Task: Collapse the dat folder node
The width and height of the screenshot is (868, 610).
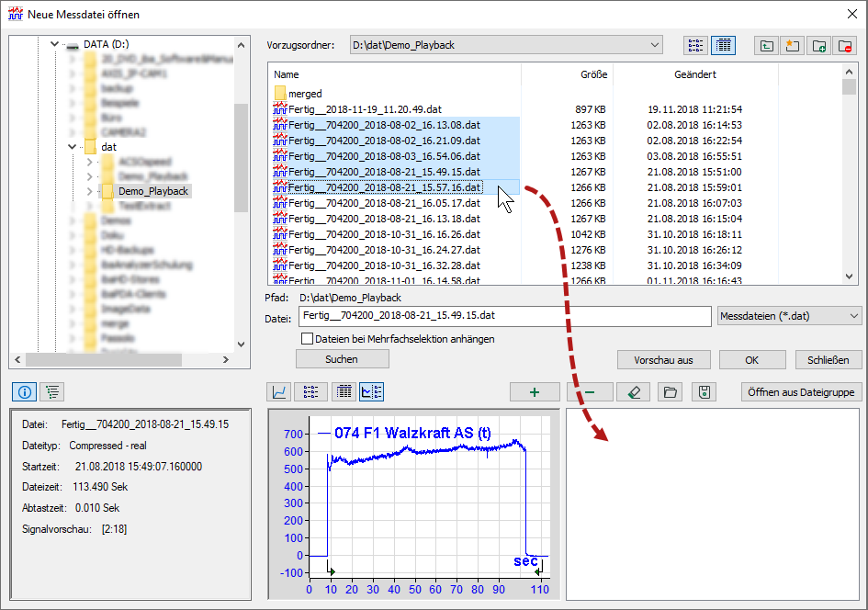Action: [72, 147]
